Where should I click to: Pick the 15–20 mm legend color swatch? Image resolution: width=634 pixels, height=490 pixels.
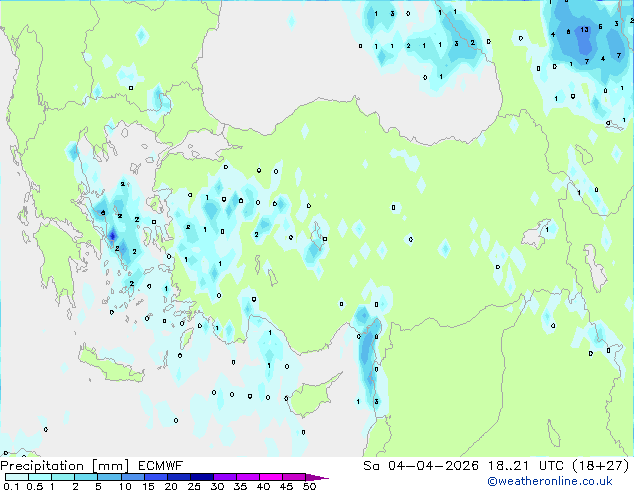pyautogui.click(x=155, y=477)
